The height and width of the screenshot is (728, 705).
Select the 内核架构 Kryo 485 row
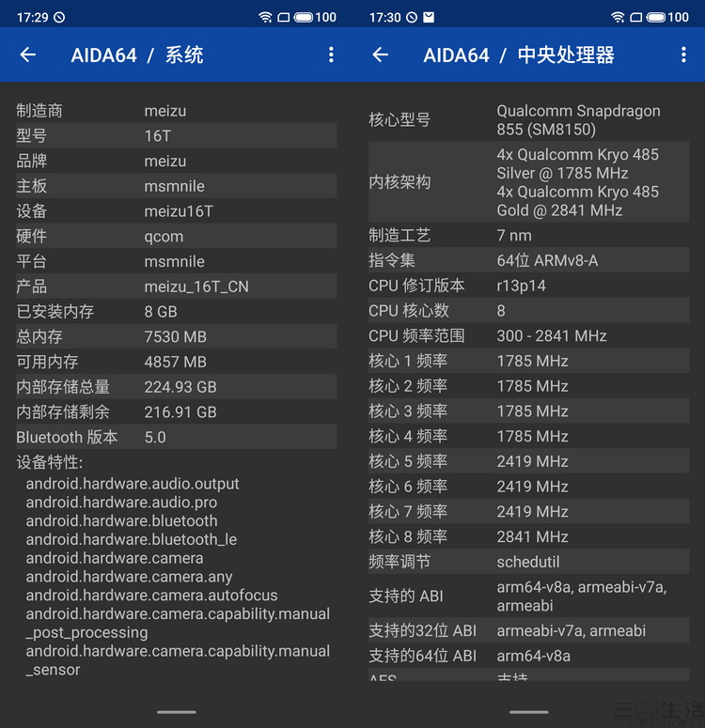(x=529, y=182)
